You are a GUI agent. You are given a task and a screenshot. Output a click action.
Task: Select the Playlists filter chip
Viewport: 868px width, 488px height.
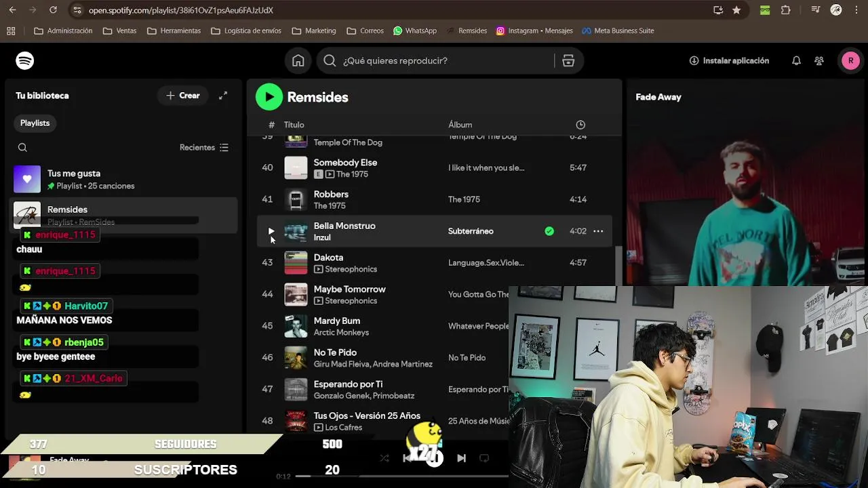[35, 123]
